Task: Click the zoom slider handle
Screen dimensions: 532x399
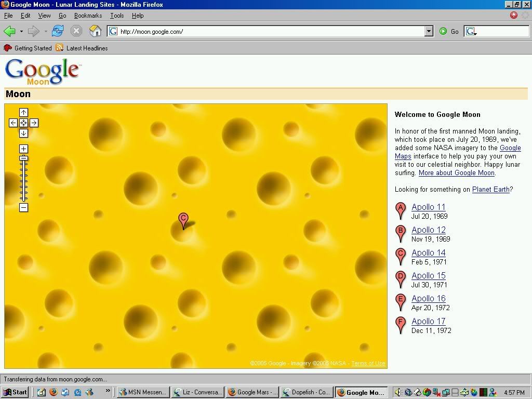Action: (23, 158)
